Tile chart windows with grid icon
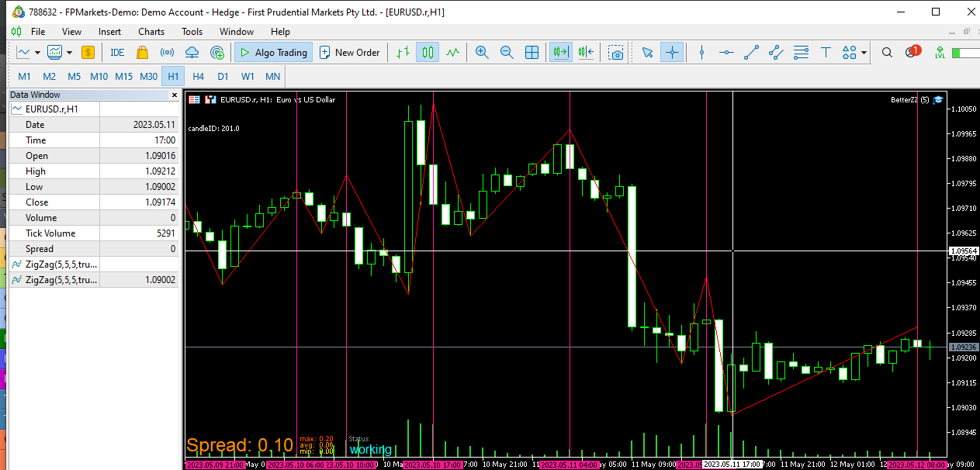This screenshot has height=470, width=980. coord(532,53)
